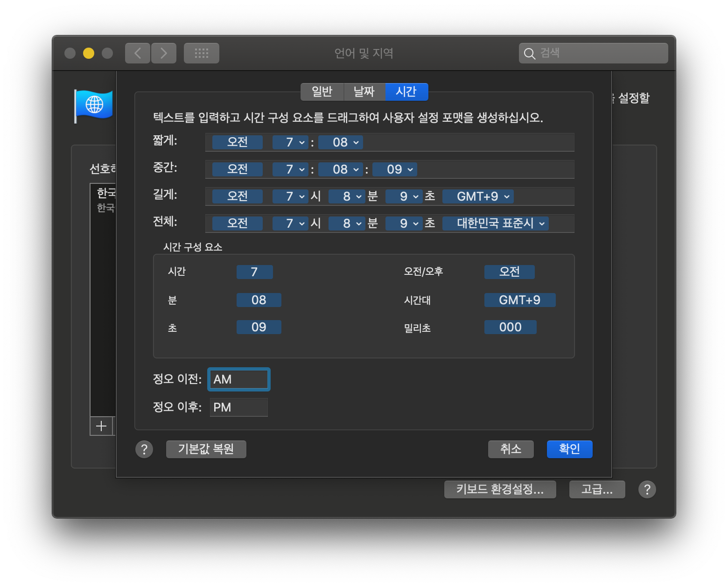Click the 검색 search field
This screenshot has width=728, height=587.
594,53
